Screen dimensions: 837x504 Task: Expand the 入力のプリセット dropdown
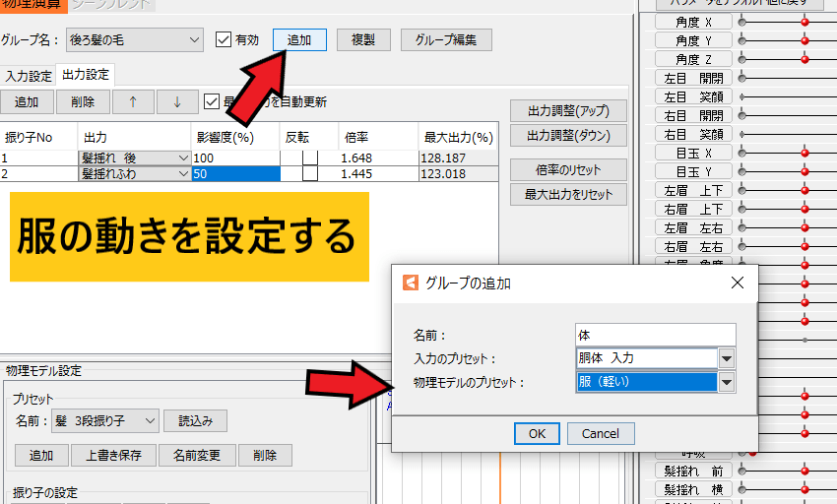(727, 358)
